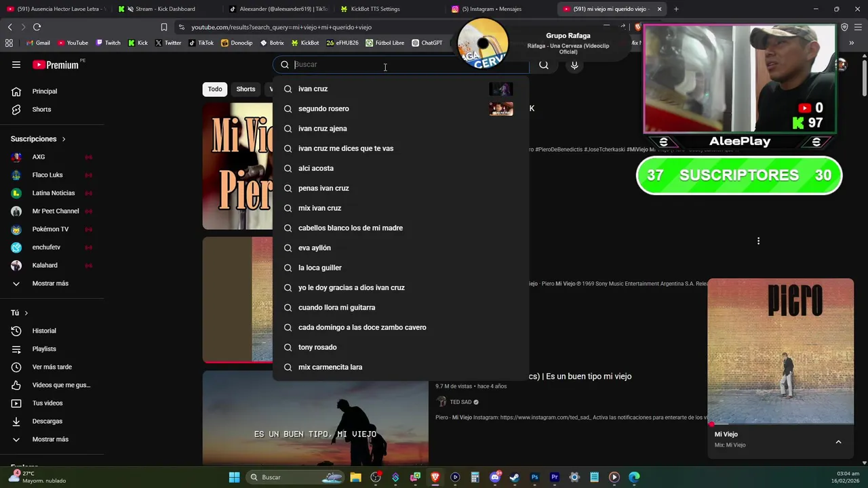Choose the 'ivan cruz ajena' suggestion
Screen dimensions: 868x488
point(400,129)
